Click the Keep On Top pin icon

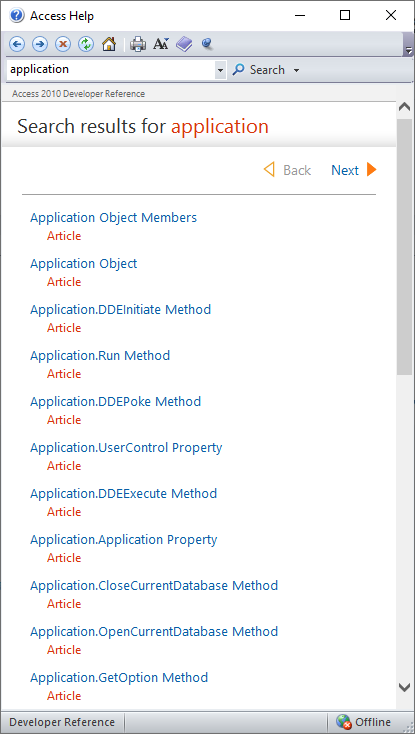(207, 44)
